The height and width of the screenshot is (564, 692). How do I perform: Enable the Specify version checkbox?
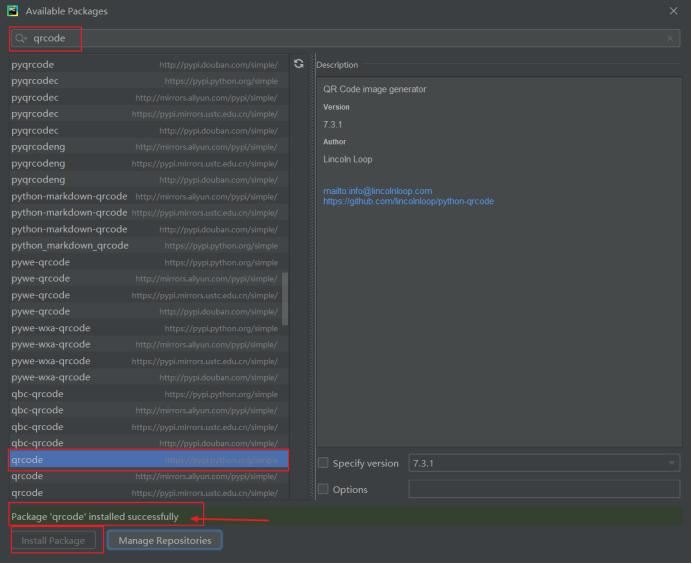coord(323,463)
